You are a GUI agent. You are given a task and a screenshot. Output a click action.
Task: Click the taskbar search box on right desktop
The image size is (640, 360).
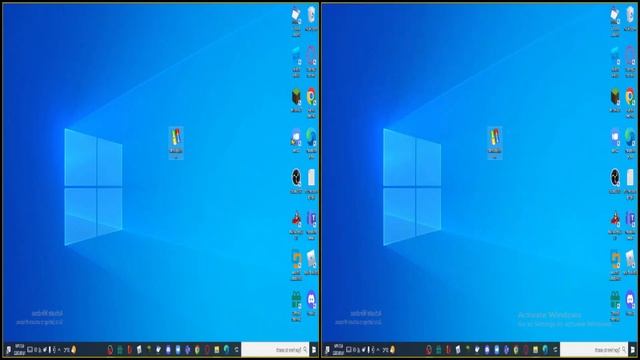(x=594, y=350)
